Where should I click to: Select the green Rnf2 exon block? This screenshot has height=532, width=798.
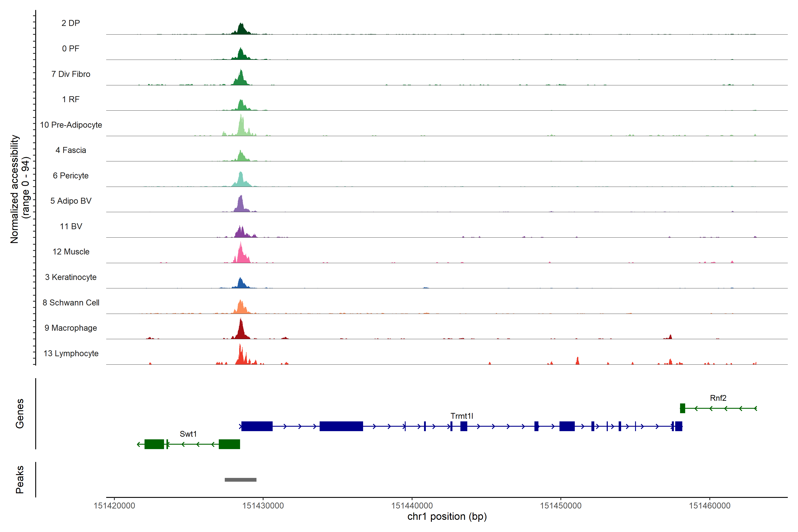[682, 408]
